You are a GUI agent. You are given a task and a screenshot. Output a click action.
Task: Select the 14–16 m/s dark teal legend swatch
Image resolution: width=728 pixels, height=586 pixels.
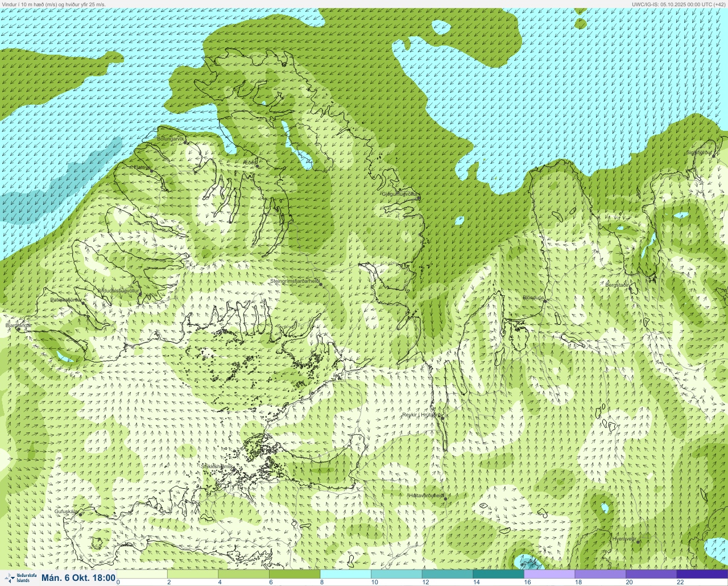point(498,574)
